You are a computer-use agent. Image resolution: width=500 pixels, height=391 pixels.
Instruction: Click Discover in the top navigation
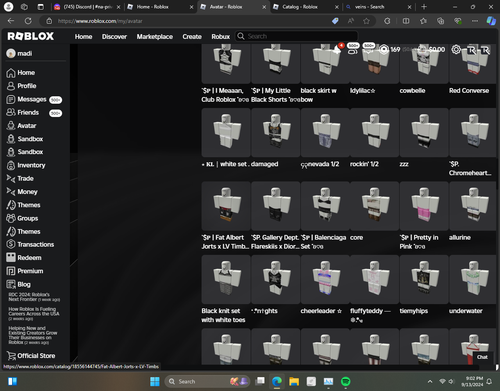tap(114, 37)
